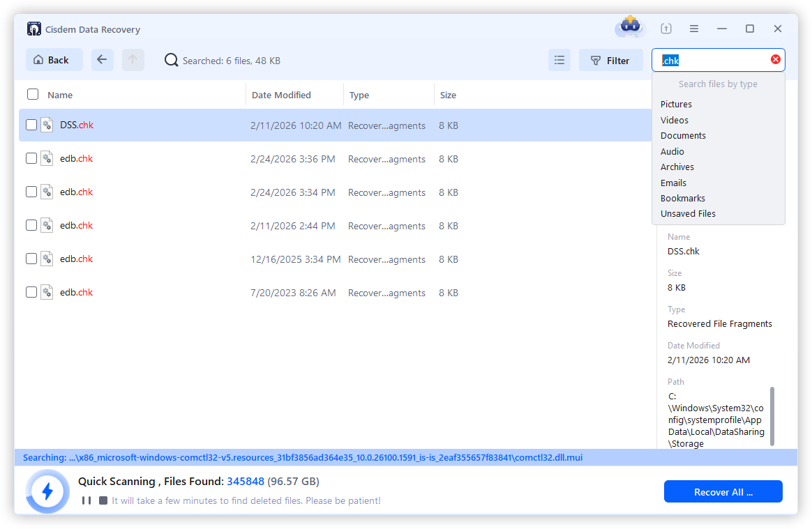
Task: Clear the .chk search text
Action: pos(775,60)
